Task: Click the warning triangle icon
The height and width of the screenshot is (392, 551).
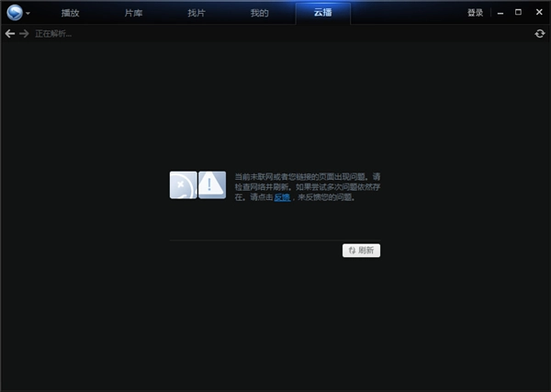Action: 212,185
